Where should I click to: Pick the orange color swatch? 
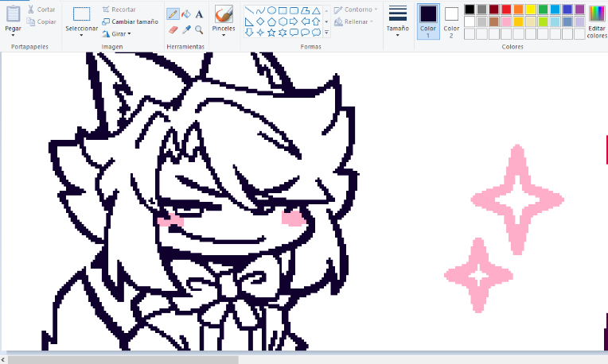[518, 10]
